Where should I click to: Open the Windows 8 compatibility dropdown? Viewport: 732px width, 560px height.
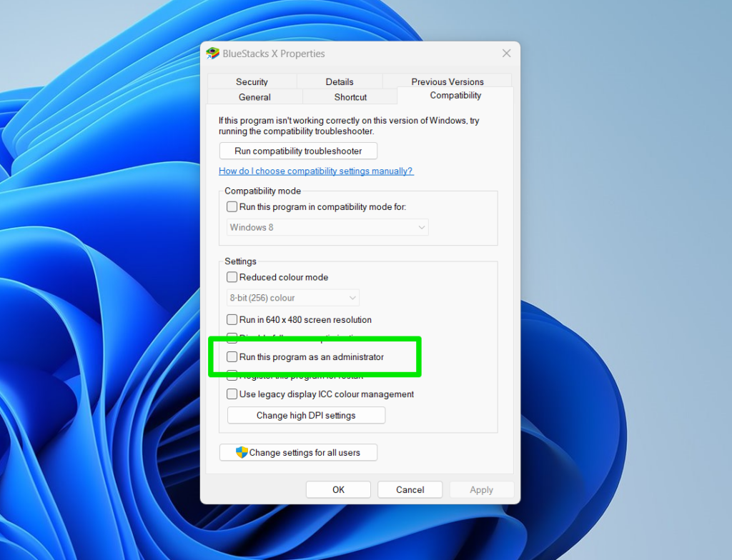point(327,226)
